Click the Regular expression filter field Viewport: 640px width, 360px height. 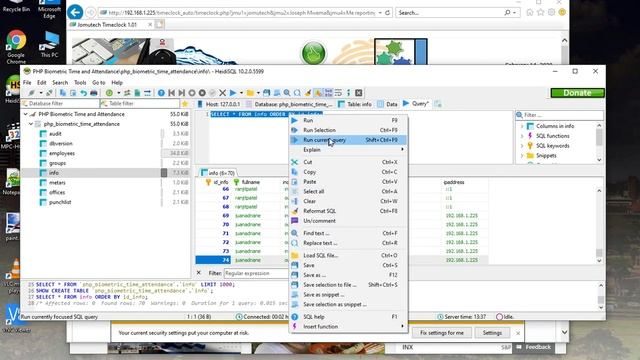[x=256, y=273]
